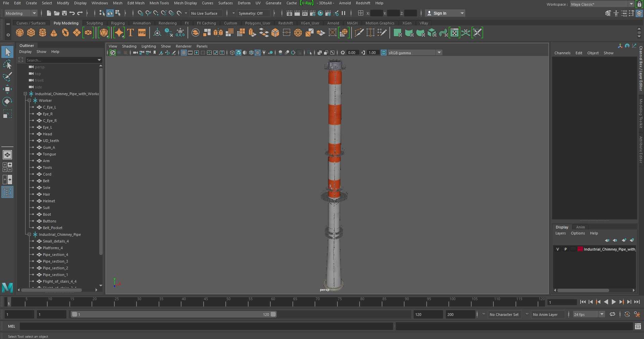Image resolution: width=644 pixels, height=339 pixels.
Task: Click the layer editor Options menu
Action: pyautogui.click(x=578, y=233)
